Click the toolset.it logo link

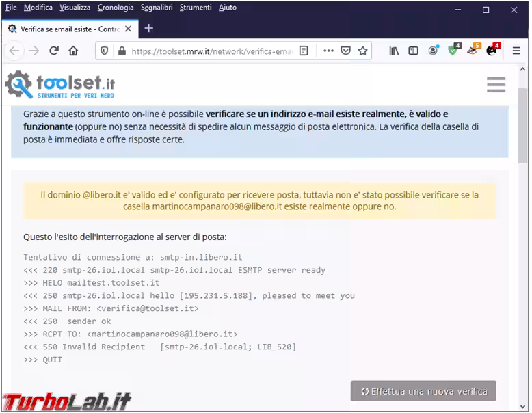(60, 85)
